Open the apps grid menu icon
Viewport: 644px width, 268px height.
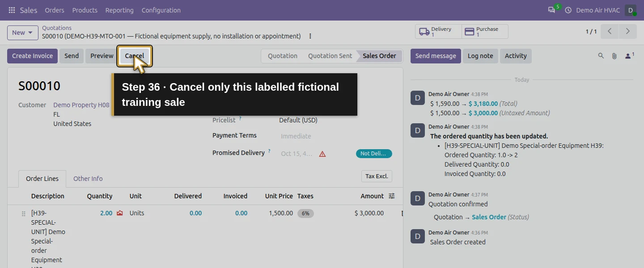tap(12, 10)
